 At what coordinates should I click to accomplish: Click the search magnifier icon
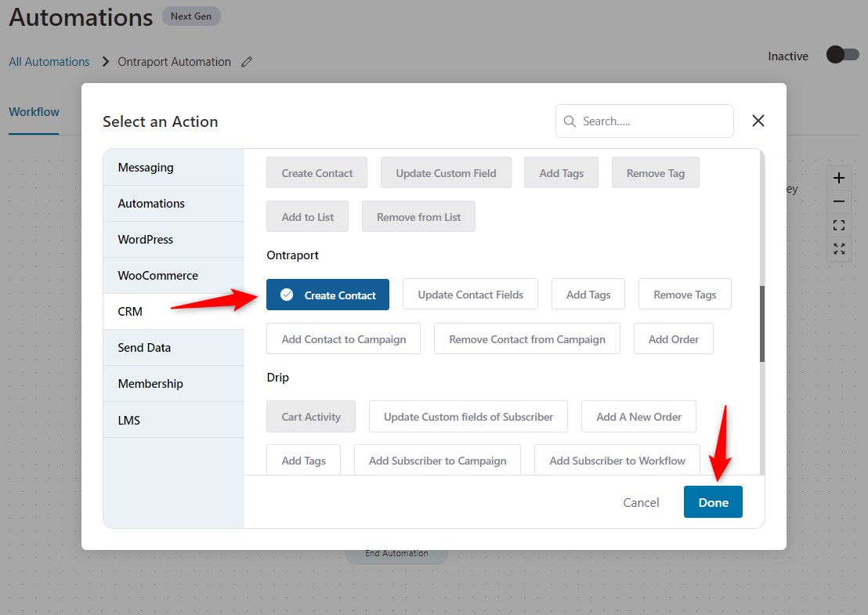tap(570, 121)
